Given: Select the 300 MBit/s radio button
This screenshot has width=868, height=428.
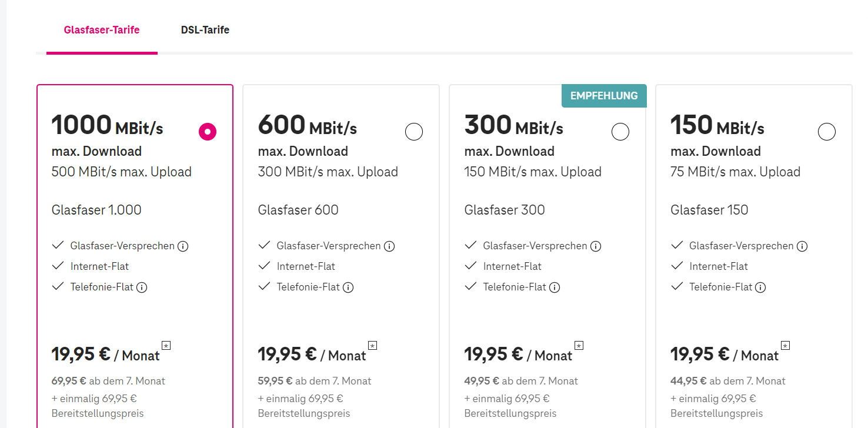Looking at the screenshot, I should coord(620,132).
